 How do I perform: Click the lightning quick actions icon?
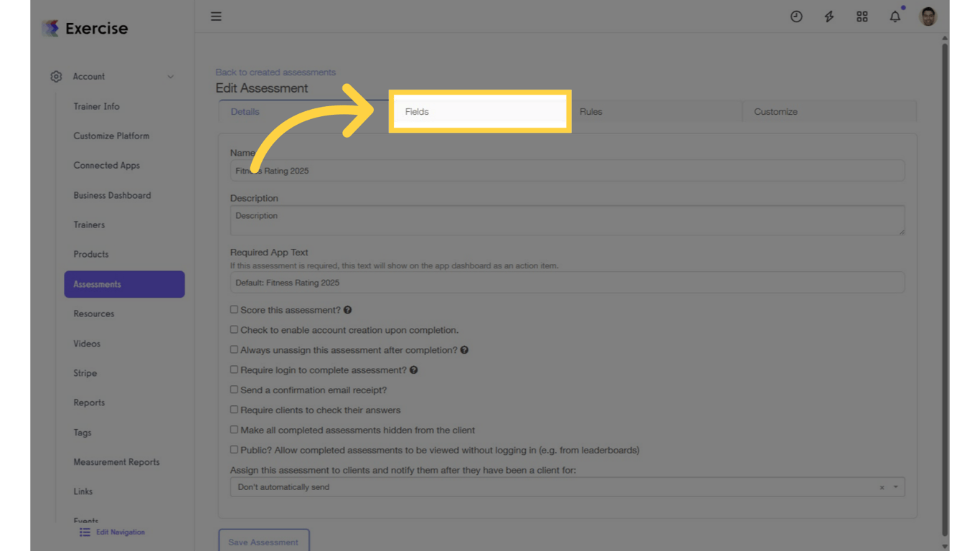829,16
